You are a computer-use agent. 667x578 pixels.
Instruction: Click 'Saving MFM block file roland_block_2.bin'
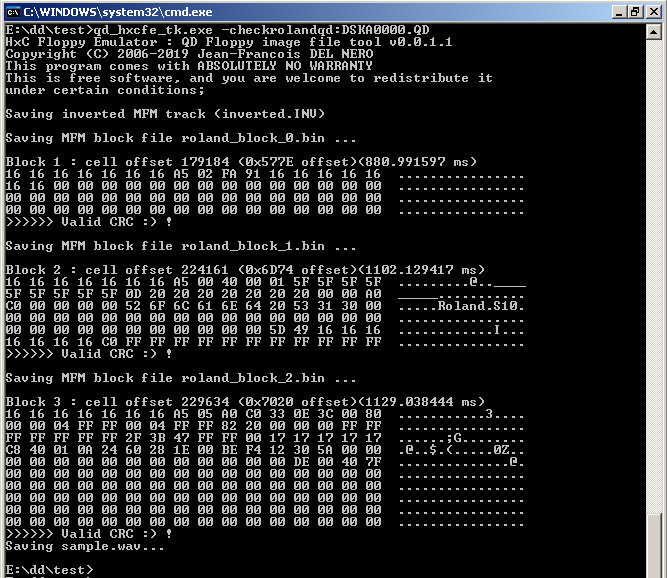[181, 378]
